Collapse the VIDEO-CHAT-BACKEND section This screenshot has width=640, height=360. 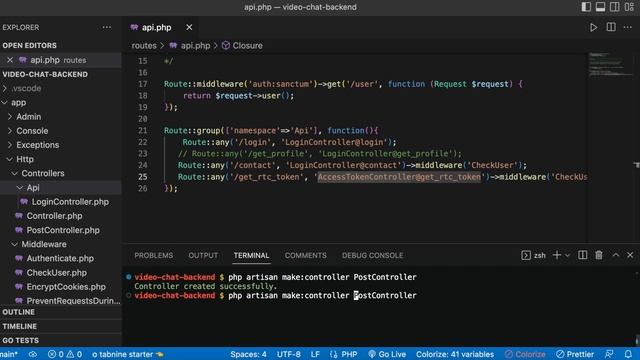tap(45, 74)
